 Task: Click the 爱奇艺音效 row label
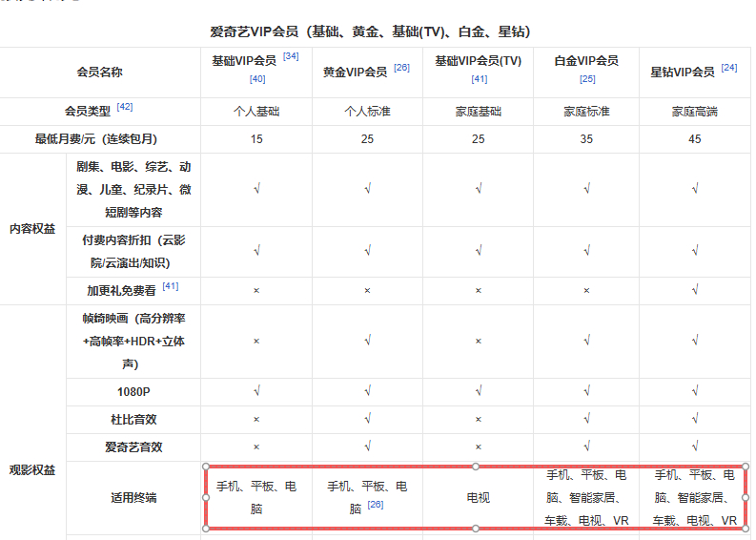[x=133, y=447]
